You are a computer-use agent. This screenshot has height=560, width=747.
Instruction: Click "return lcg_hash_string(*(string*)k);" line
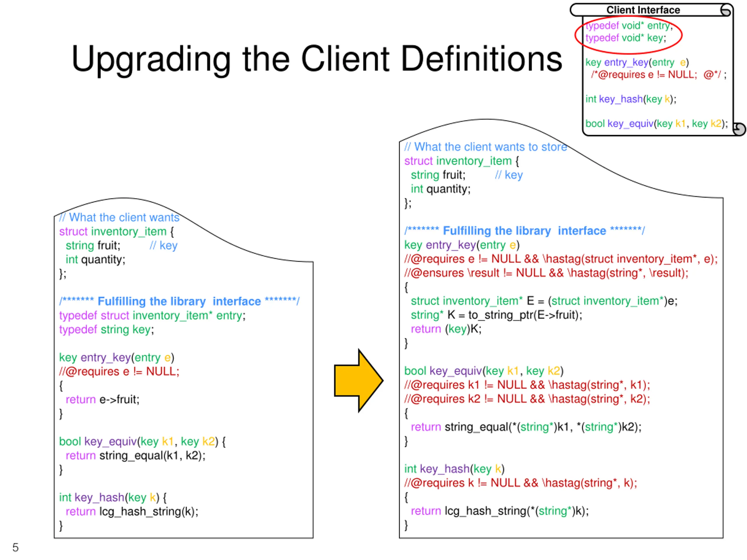pyautogui.click(x=500, y=511)
